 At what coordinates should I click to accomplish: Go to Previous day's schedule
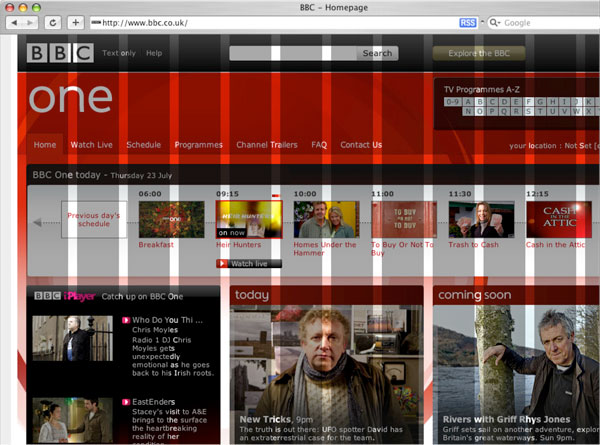click(x=94, y=219)
